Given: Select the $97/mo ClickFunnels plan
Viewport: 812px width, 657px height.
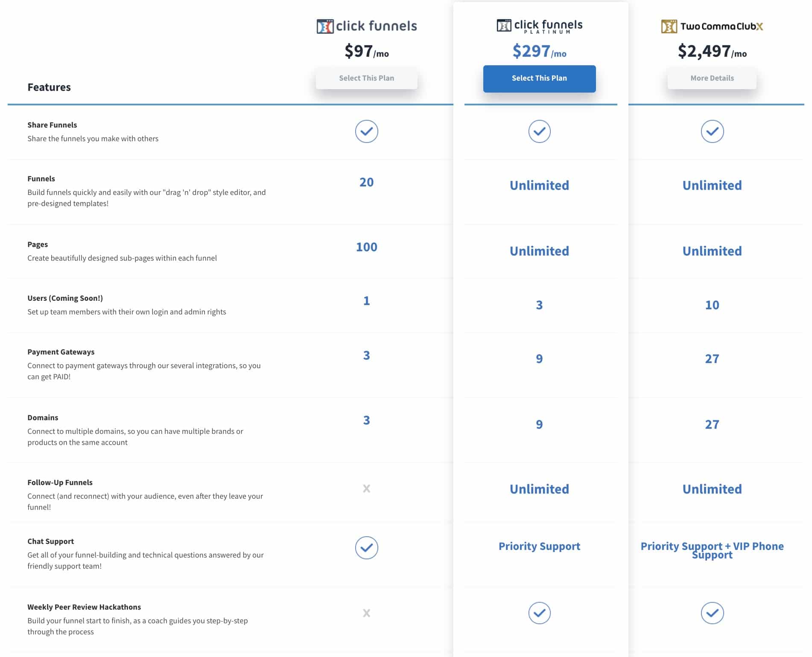Looking at the screenshot, I should 366,78.
